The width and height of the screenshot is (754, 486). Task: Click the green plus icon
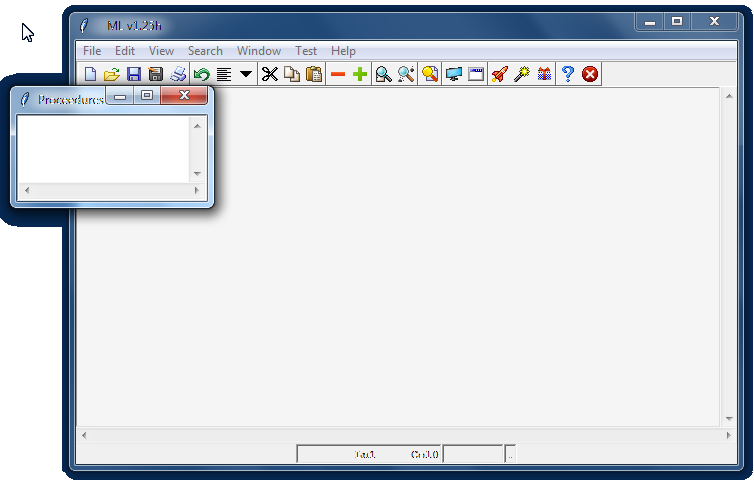(x=360, y=74)
